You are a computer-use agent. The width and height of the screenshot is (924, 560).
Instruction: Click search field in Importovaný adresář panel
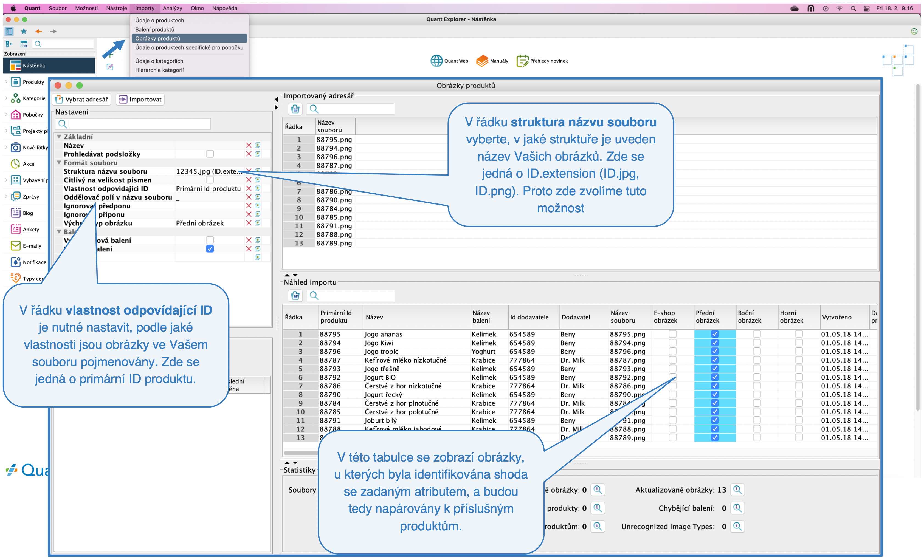tap(350, 109)
